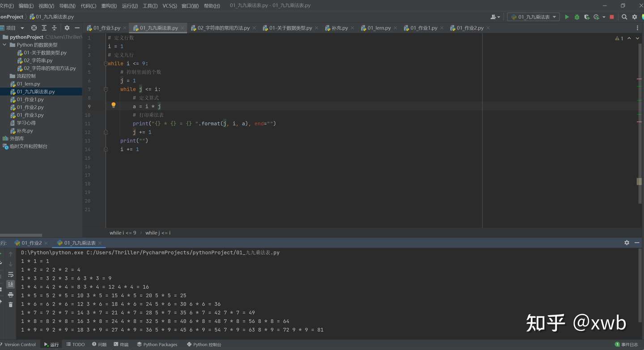Viewport: 644px width, 350px height.
Task: Select 02_字符串.py in the project tree
Action: (x=38, y=60)
